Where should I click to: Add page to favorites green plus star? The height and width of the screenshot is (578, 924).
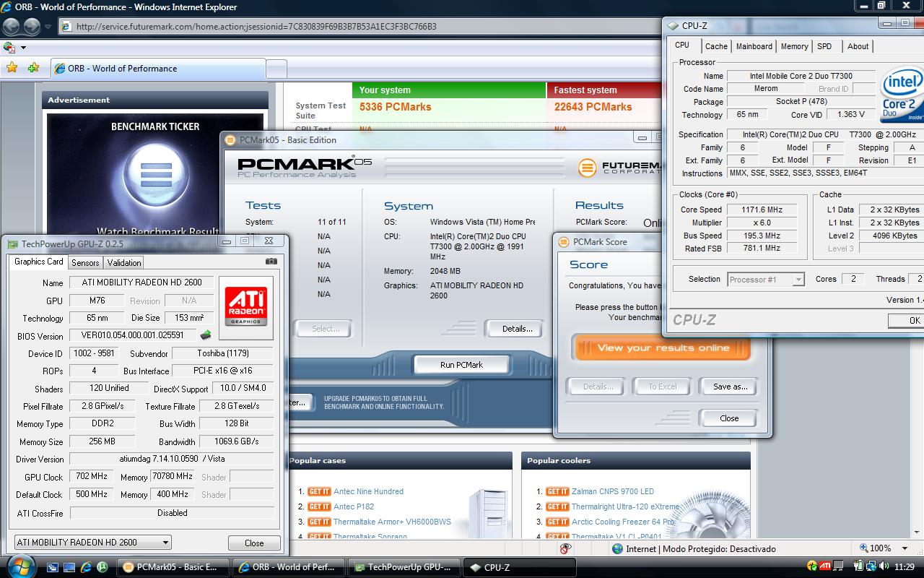[x=33, y=68]
